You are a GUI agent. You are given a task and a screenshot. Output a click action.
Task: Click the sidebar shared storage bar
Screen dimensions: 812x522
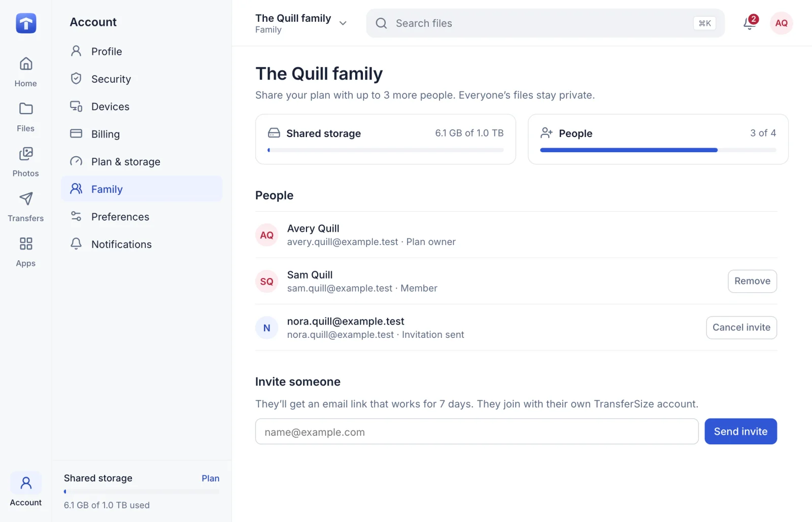(x=142, y=492)
